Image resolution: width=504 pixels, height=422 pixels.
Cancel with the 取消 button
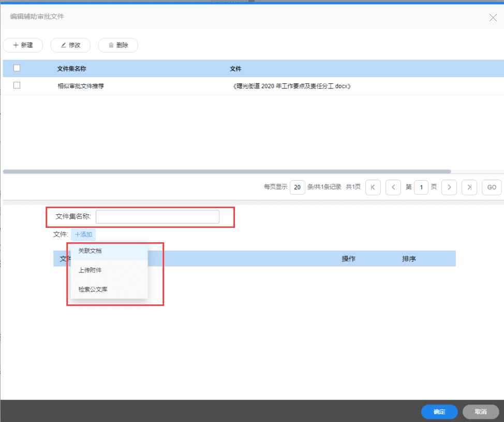481,412
